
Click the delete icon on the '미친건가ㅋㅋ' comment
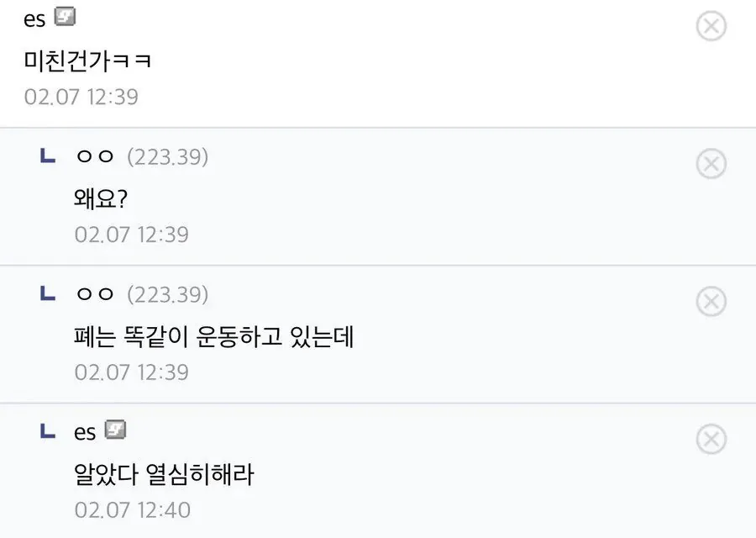click(712, 26)
